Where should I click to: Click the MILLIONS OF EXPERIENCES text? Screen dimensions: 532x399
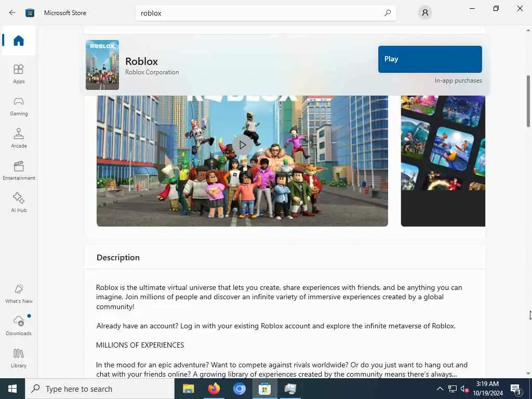pos(140,345)
